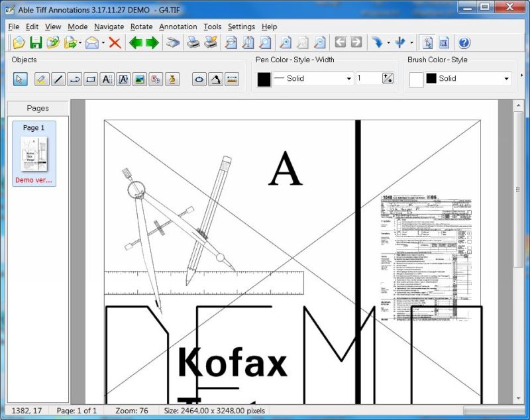530x420 pixels.
Task: Open the email icon dropdown arrow
Action: pos(103,43)
